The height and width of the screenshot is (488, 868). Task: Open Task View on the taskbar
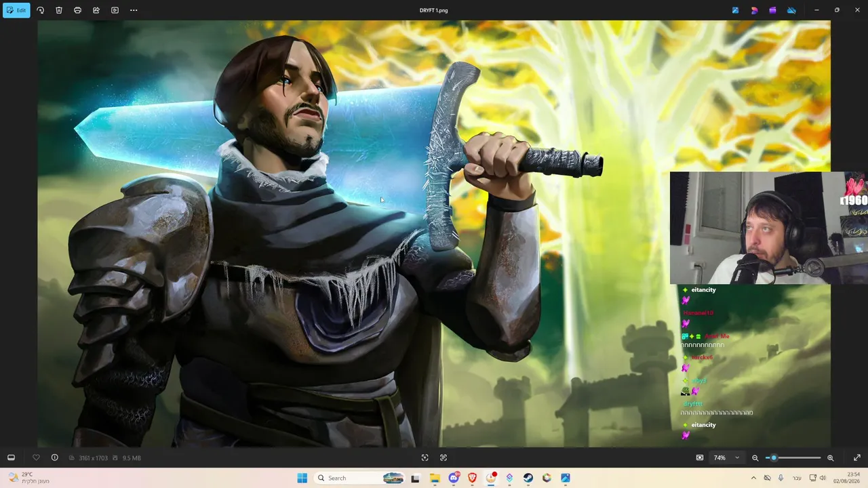(415, 478)
